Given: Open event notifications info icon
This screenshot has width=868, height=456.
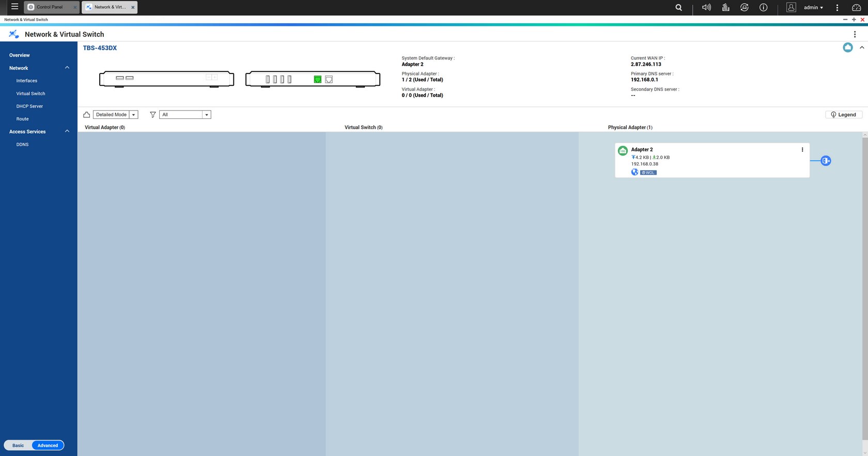Looking at the screenshot, I should [x=763, y=7].
